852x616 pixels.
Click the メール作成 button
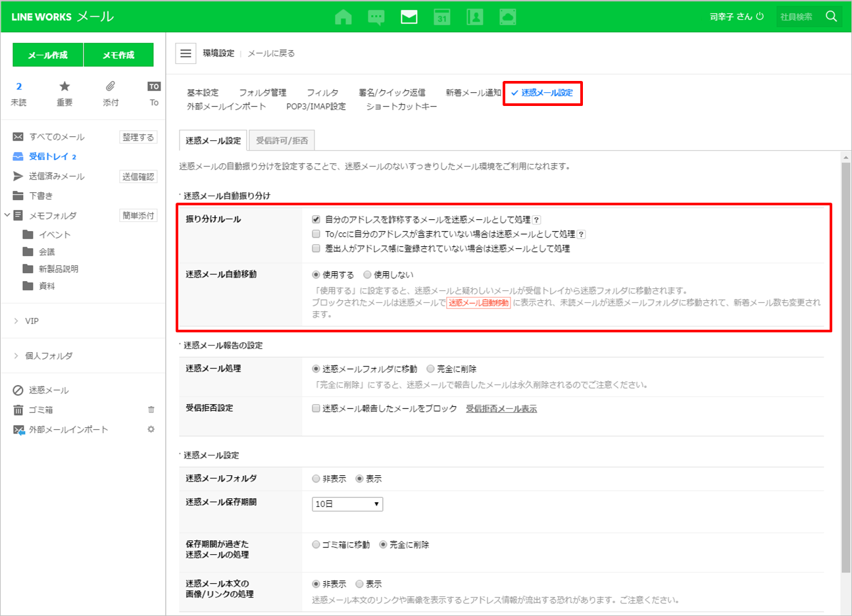[x=48, y=55]
